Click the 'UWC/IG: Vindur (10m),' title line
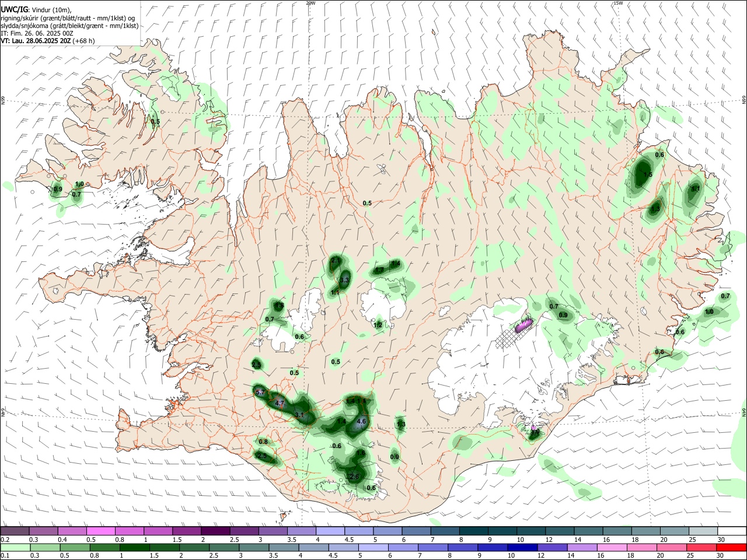The image size is (747, 560). [x=36, y=10]
